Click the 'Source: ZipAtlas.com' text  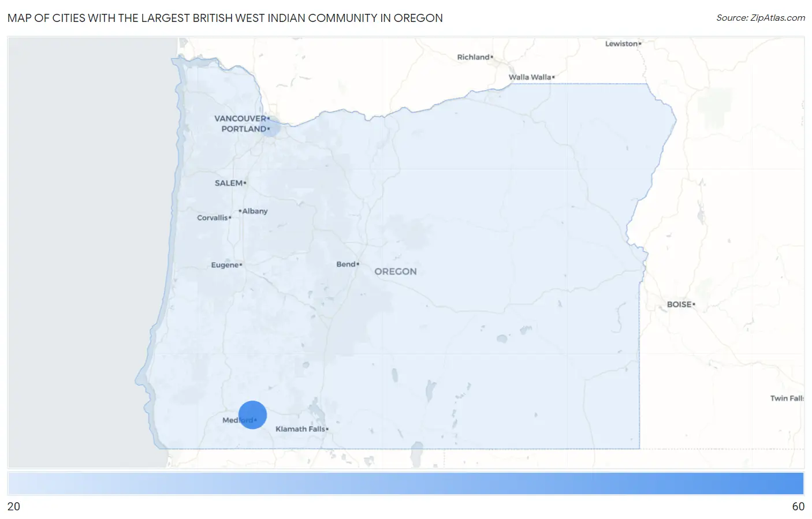click(x=761, y=18)
